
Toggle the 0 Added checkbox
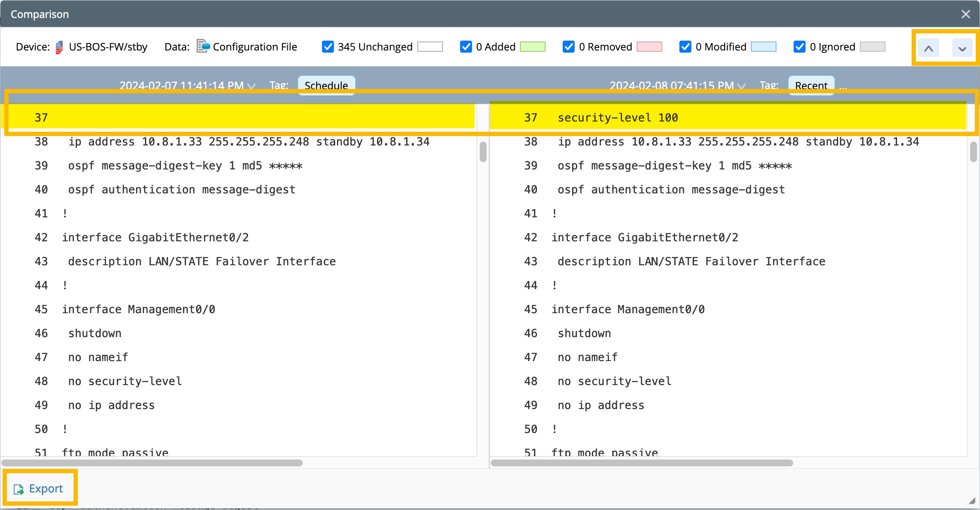466,47
